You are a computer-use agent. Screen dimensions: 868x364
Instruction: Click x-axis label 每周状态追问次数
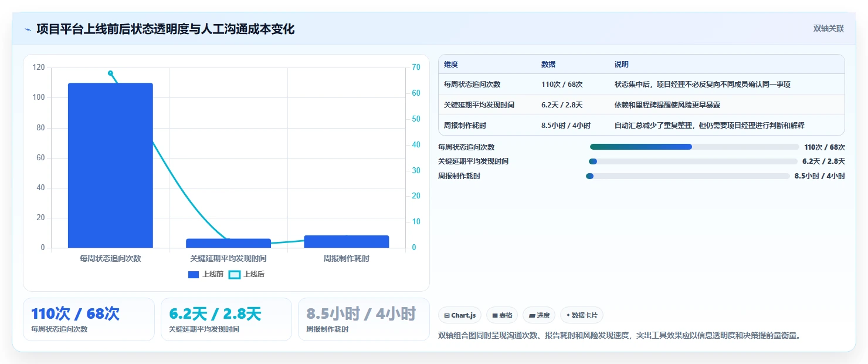click(110, 258)
